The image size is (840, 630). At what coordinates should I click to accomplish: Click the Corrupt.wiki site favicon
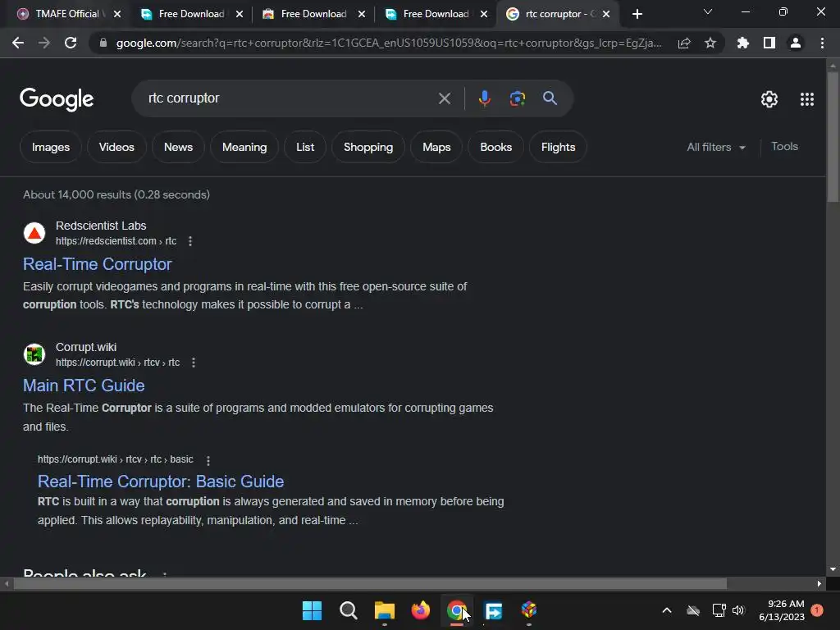point(34,354)
